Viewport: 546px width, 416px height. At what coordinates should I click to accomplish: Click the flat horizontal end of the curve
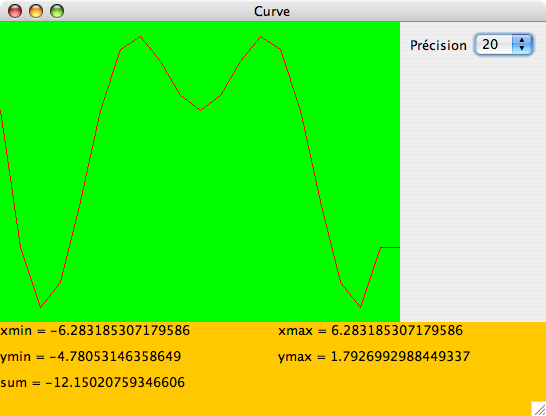pos(390,248)
